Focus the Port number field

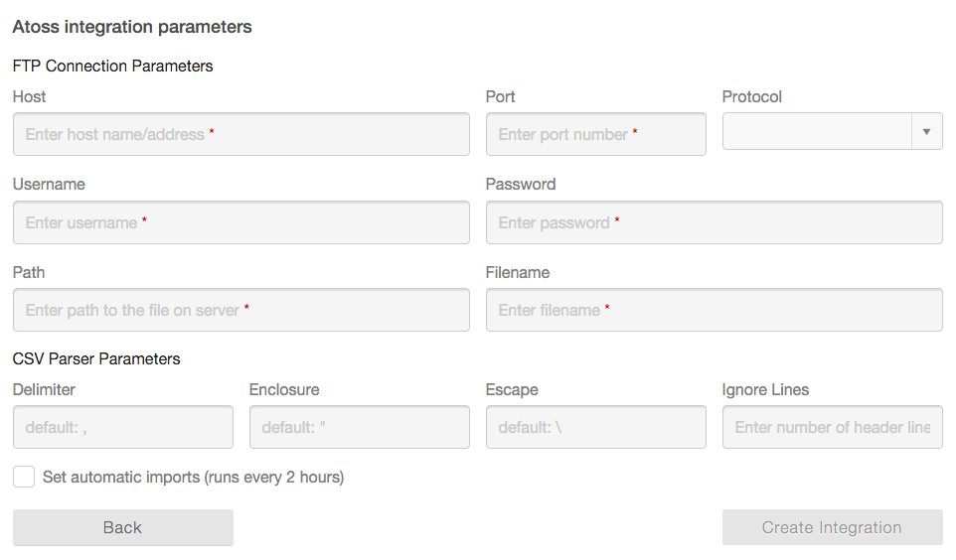[595, 134]
